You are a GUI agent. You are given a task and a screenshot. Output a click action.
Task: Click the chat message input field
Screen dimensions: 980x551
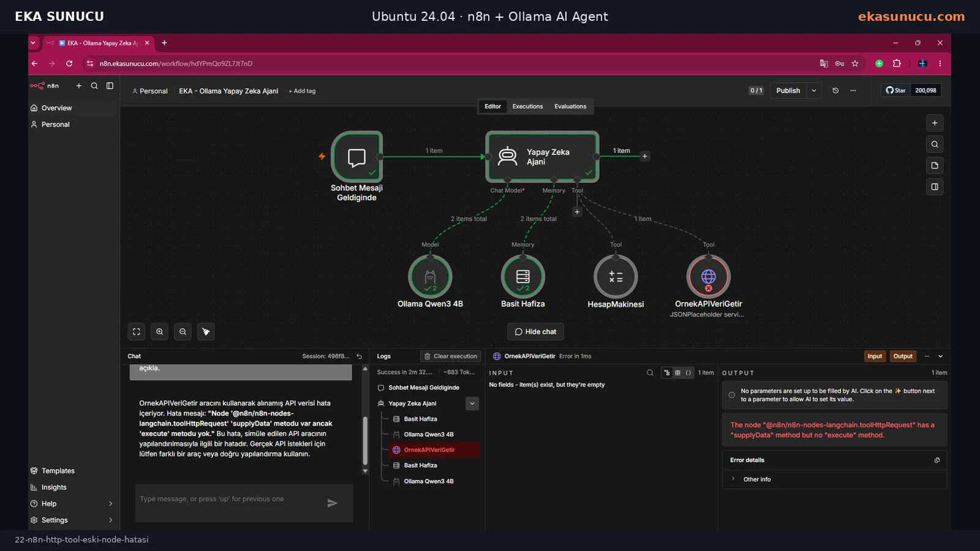[233, 500]
